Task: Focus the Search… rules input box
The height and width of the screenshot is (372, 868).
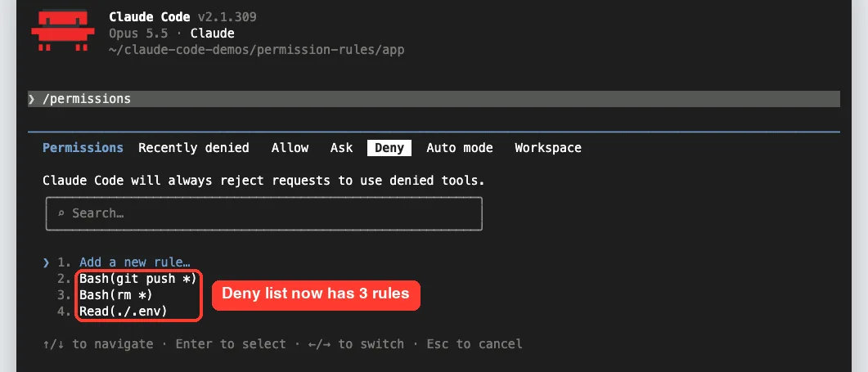Action: (264, 213)
